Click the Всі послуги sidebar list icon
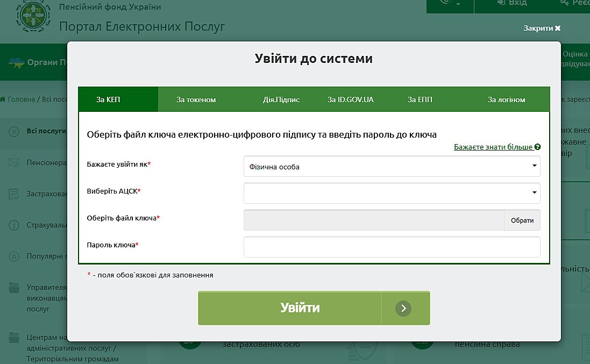Screen dimensions: 590x364 tap(15, 131)
